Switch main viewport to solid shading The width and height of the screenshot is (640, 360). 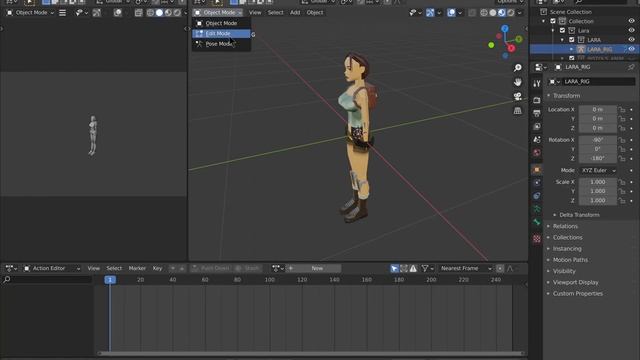pos(493,13)
